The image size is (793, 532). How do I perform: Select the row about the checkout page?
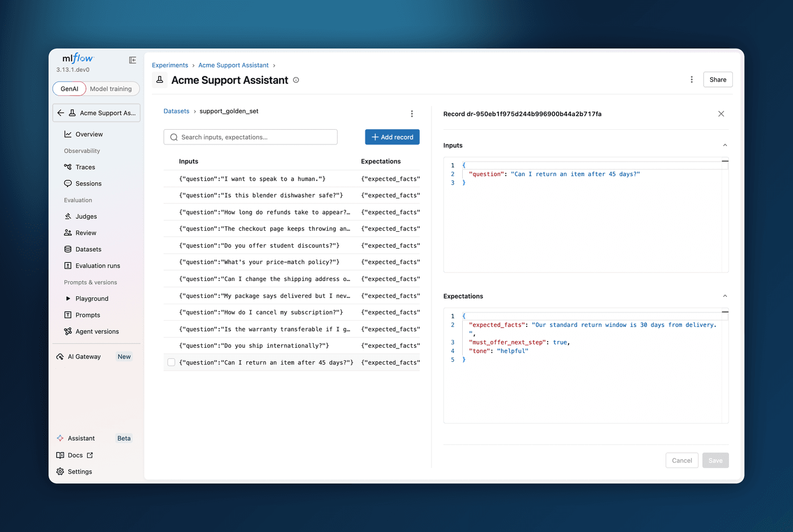point(292,229)
